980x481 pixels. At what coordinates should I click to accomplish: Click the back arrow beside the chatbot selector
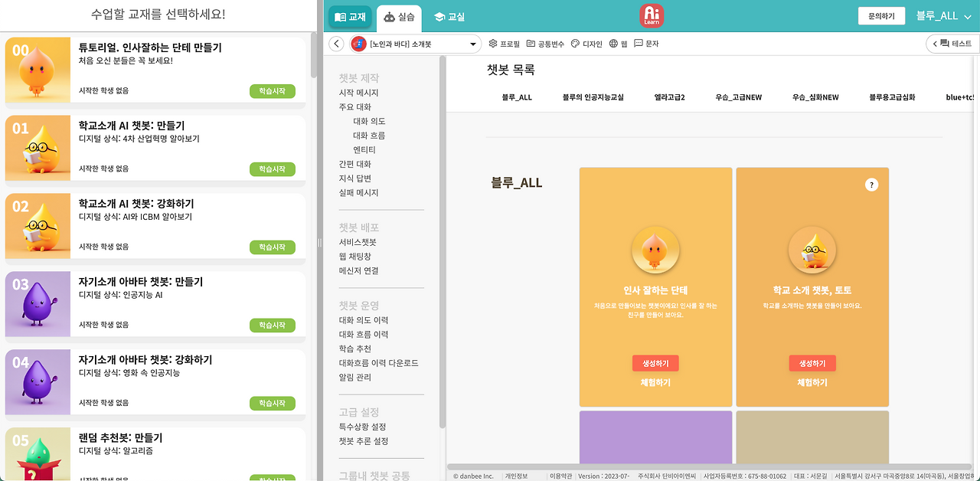336,44
